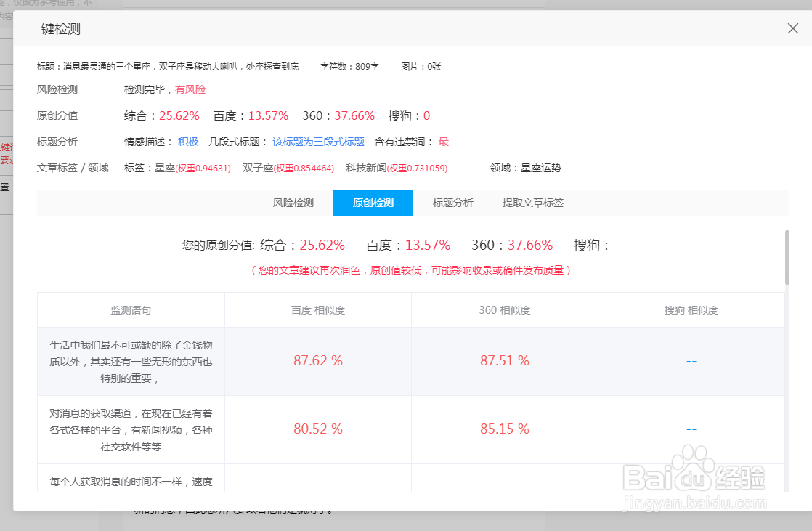Open the 该标题为三段式标题 link
This screenshot has height=531, width=812.
point(319,142)
